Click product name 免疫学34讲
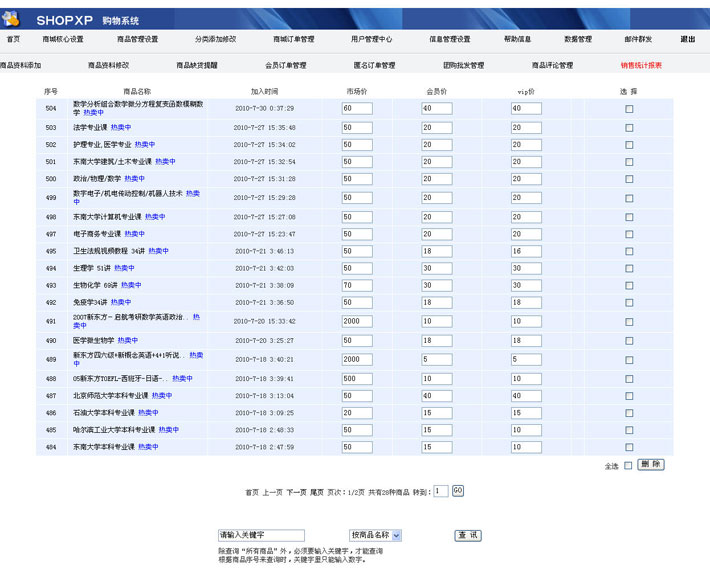710x578 pixels. (x=90, y=302)
